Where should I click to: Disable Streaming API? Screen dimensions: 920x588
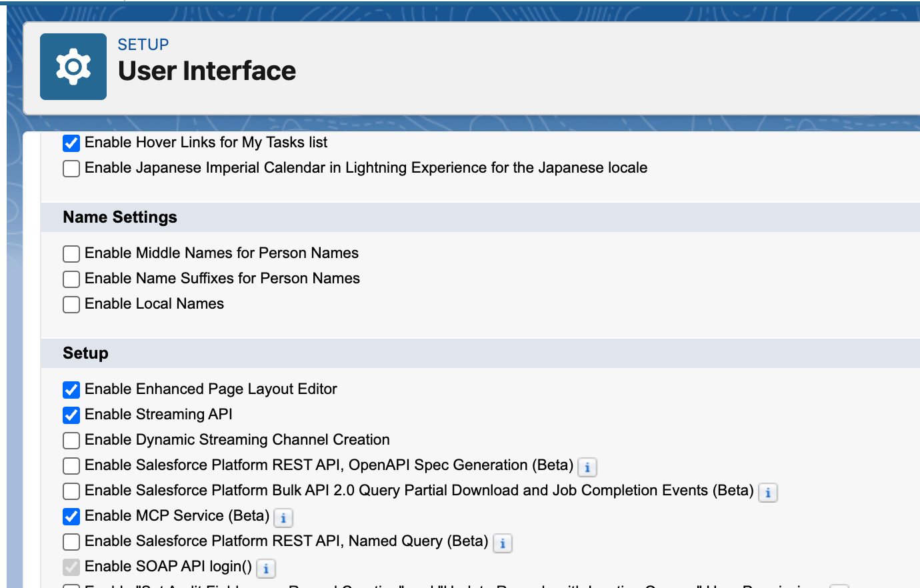pyautogui.click(x=71, y=415)
